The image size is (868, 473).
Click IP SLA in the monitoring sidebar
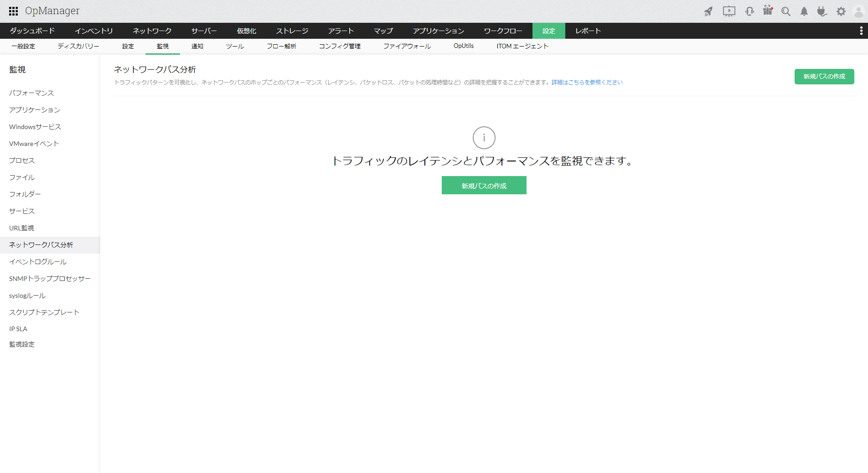[18, 328]
